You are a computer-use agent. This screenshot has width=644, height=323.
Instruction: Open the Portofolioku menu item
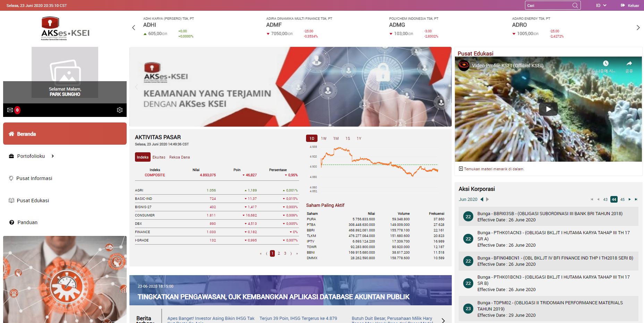pos(31,156)
